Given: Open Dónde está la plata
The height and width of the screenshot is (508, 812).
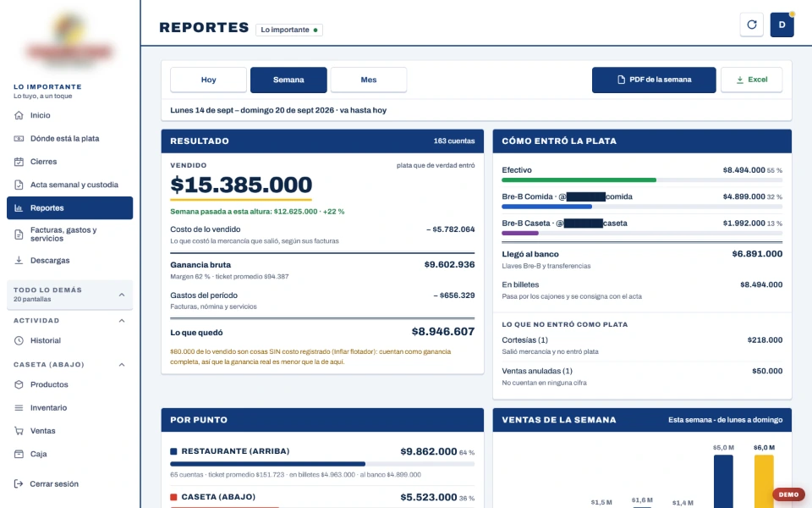Looking at the screenshot, I should (70, 138).
